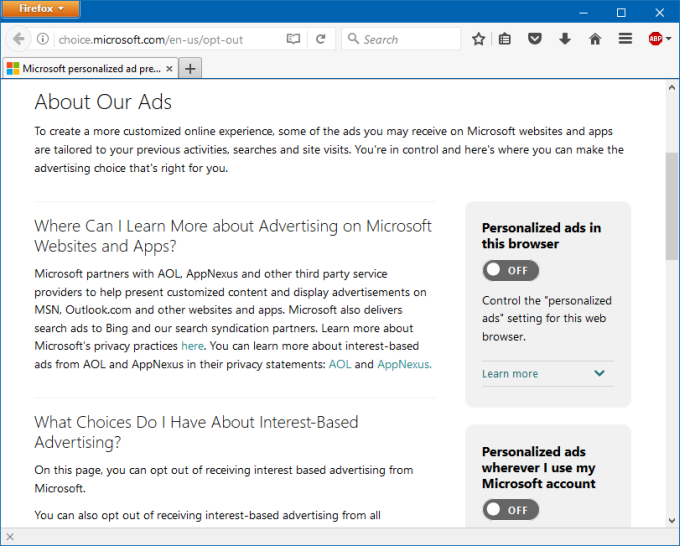
Task: Click the scrollbar down arrow
Action: 672,520
